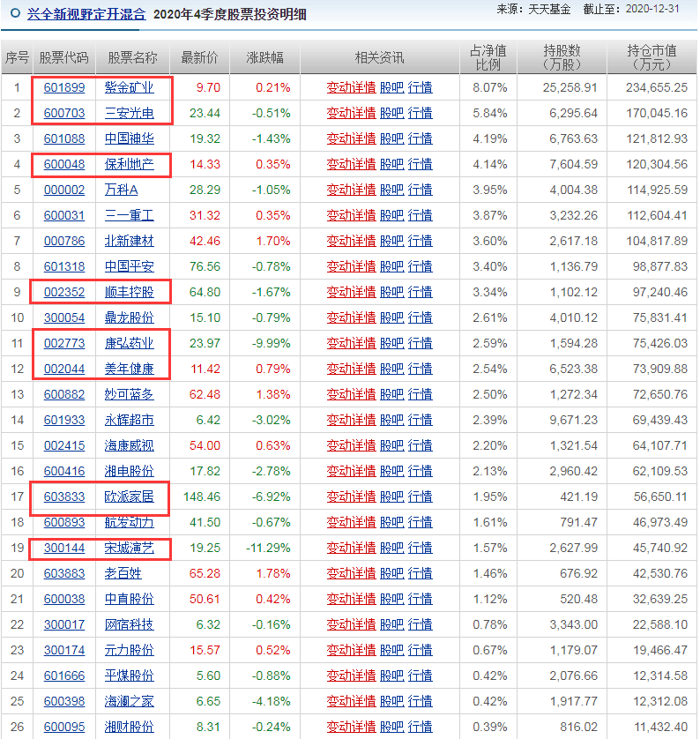
Task: Select the 涨跌幅 column header
Action: (x=264, y=57)
